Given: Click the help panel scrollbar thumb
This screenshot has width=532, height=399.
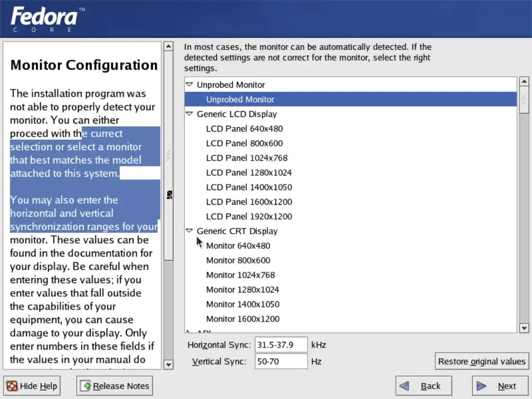Looking at the screenshot, I should pos(169,155).
